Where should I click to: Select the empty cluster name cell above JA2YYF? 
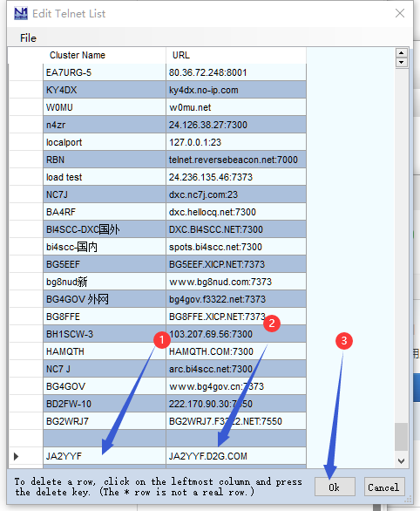[105, 439]
